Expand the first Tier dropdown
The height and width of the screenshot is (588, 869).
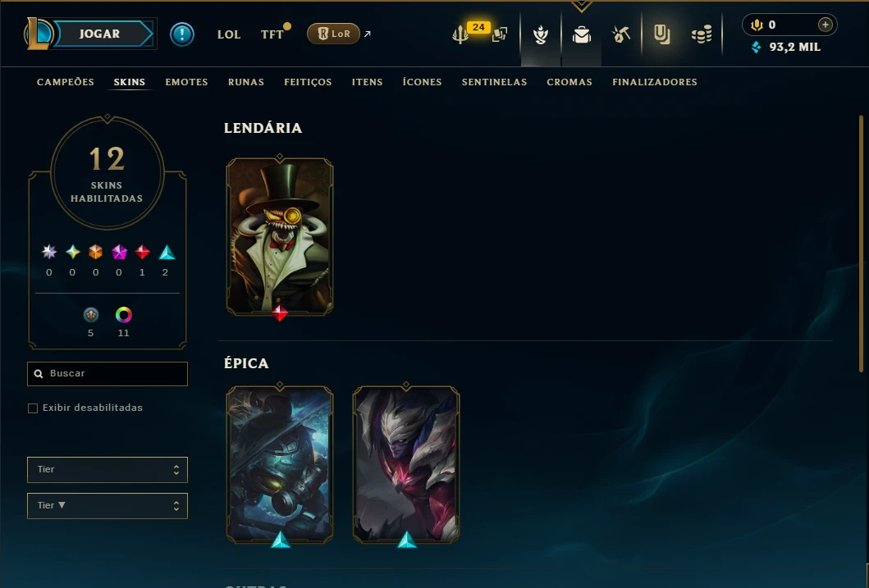click(x=107, y=470)
